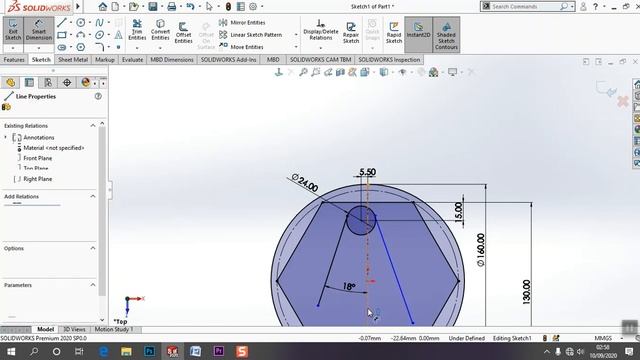Click Repair Sketch

pyautogui.click(x=351, y=33)
